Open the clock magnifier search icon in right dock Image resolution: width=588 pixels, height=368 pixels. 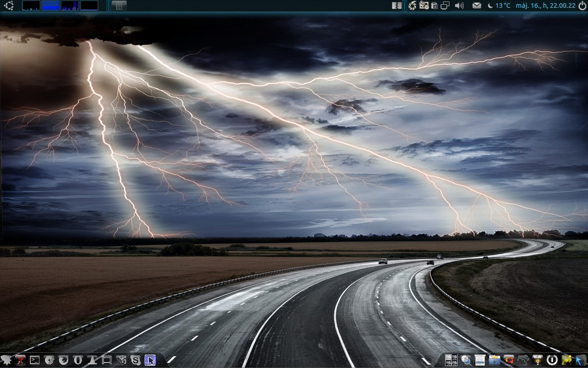466,360
